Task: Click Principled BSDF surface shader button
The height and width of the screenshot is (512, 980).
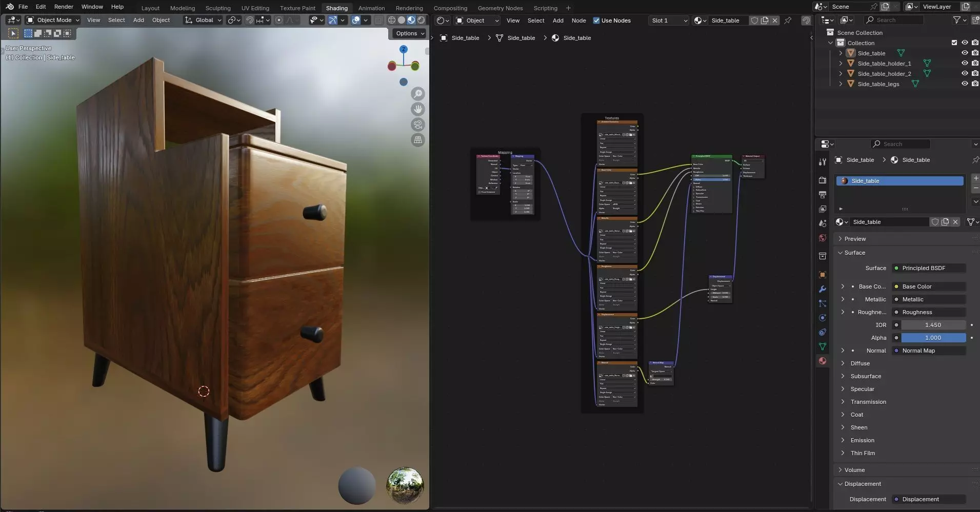Action: click(x=929, y=268)
